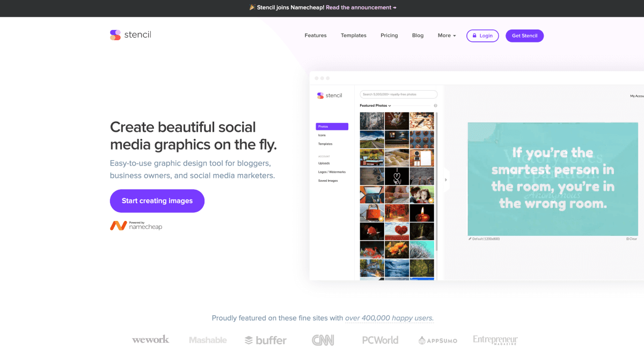Click Clear below the canvas

tap(632, 239)
